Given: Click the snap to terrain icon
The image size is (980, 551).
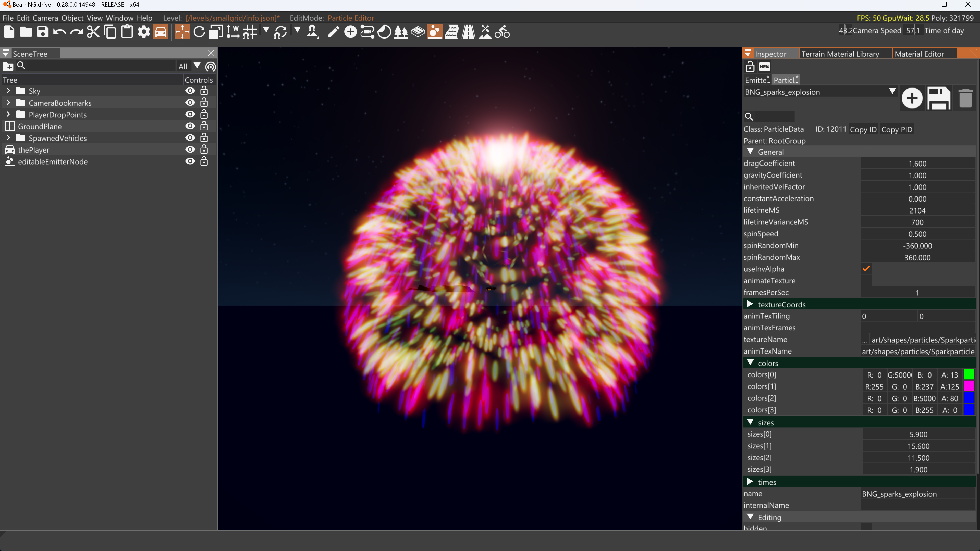Looking at the screenshot, I should tap(312, 32).
